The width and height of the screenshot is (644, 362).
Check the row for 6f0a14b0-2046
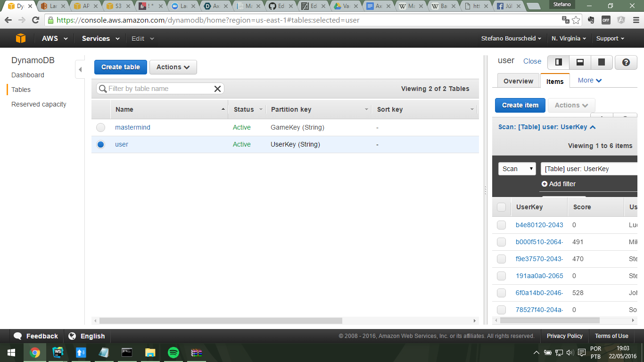(x=501, y=293)
